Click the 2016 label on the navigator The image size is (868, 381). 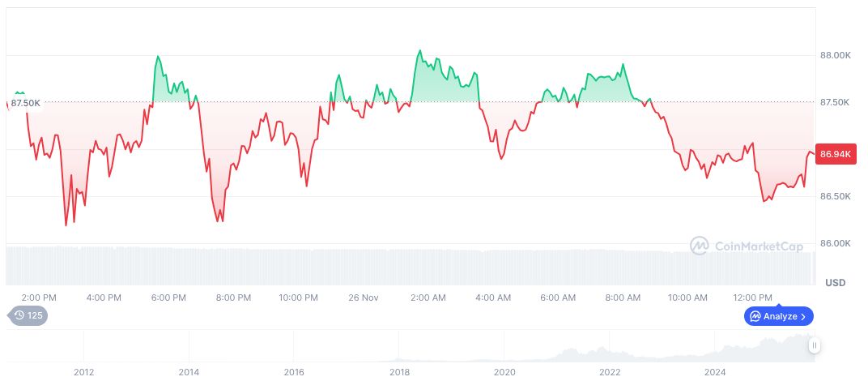pos(294,372)
